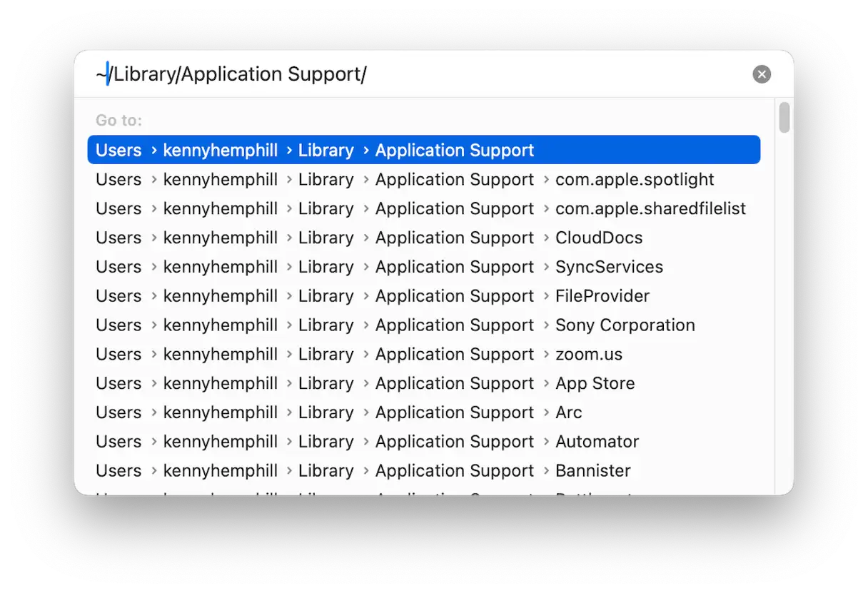Pick the Bannister folder entry
The height and width of the screenshot is (593, 868).
click(x=424, y=471)
